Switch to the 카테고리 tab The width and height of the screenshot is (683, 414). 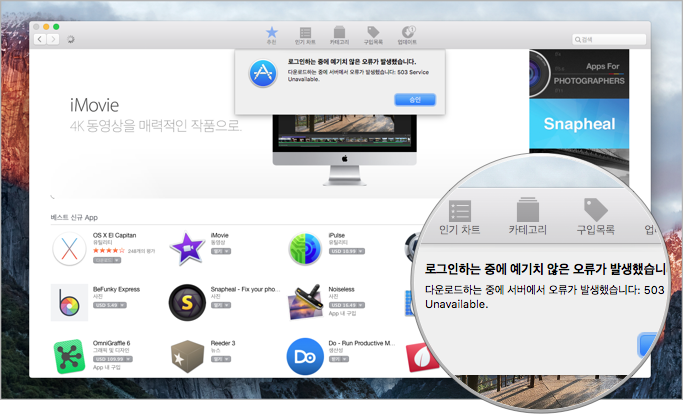tap(339, 35)
